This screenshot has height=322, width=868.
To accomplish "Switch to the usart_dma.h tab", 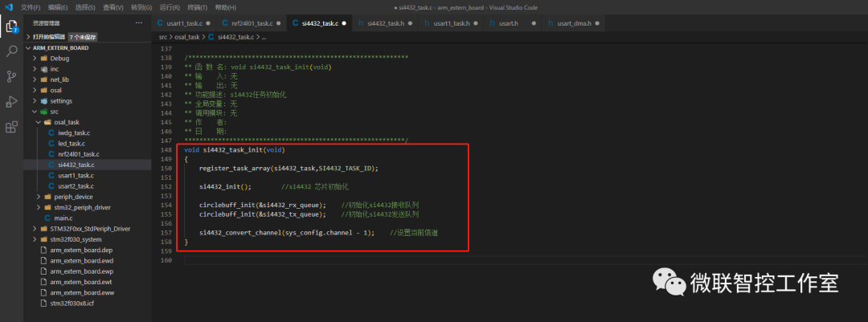I will click(x=573, y=23).
